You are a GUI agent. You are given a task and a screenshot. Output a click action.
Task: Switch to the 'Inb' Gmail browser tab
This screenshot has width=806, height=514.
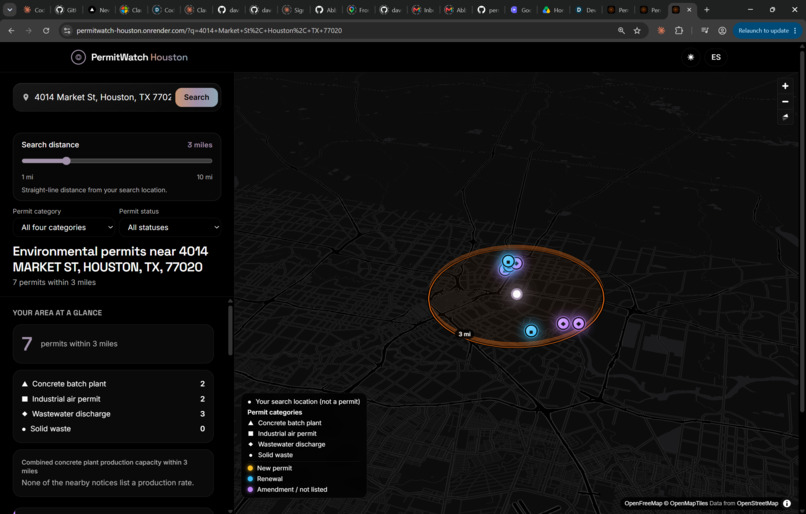pyautogui.click(x=423, y=10)
